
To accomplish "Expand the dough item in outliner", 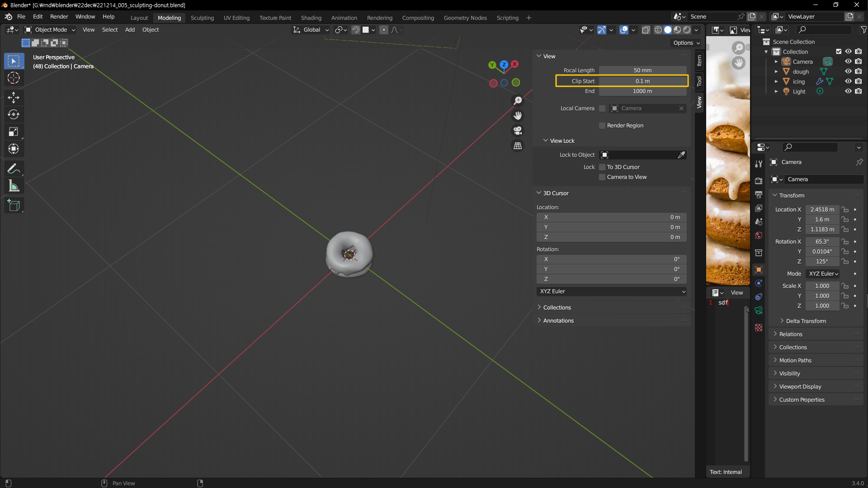I will [776, 72].
